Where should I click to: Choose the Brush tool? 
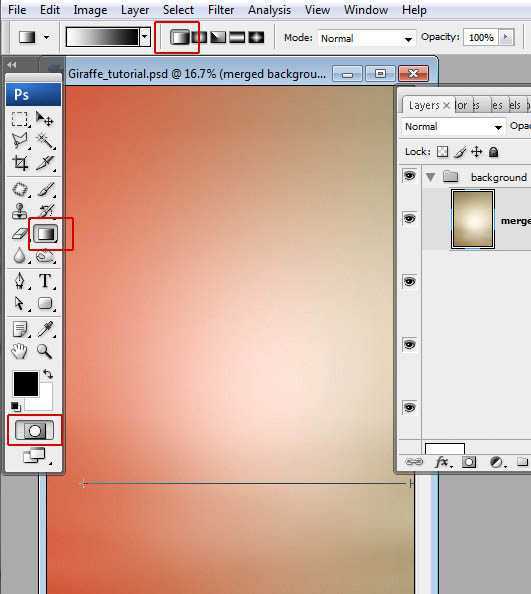[45, 189]
